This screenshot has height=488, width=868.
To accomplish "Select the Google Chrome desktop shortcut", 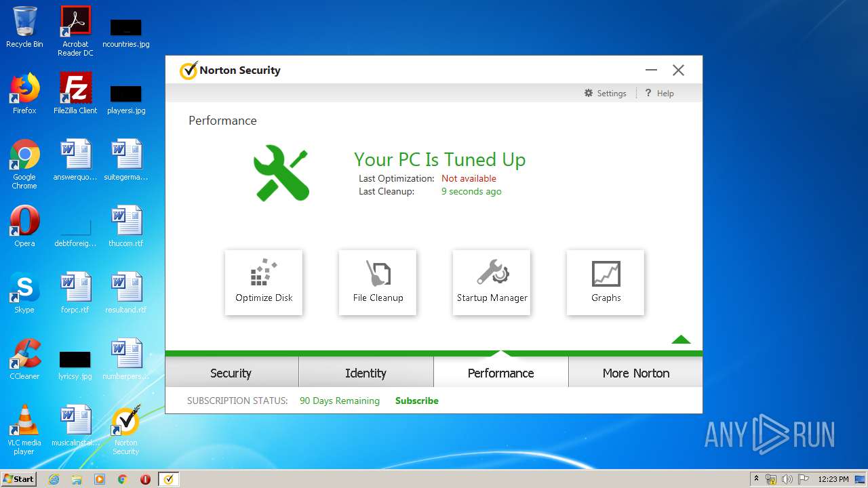I will tap(24, 164).
